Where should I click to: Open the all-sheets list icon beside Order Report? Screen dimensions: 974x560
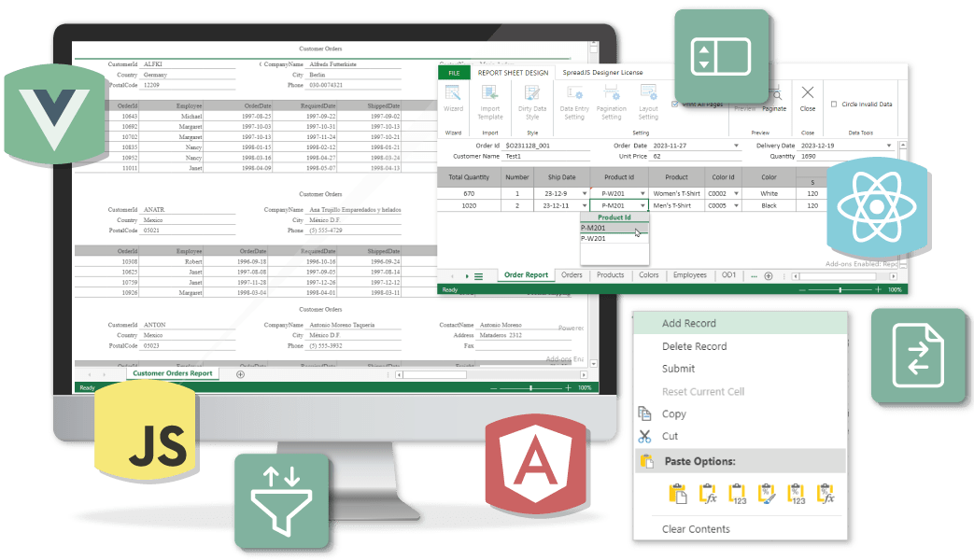(479, 277)
